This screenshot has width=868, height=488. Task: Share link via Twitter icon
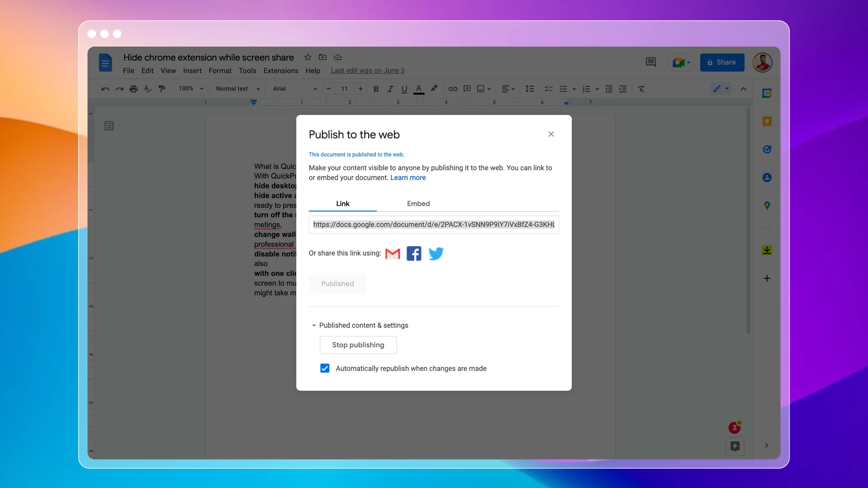436,253
